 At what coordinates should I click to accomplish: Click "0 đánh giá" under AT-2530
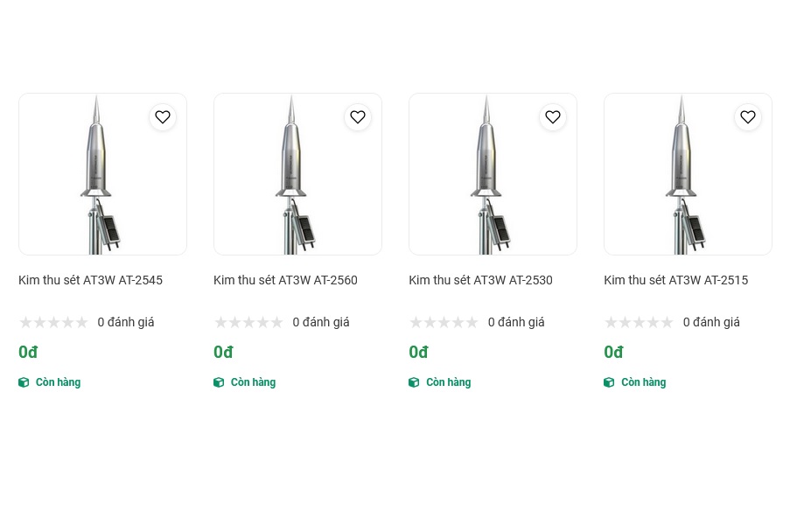click(x=516, y=322)
